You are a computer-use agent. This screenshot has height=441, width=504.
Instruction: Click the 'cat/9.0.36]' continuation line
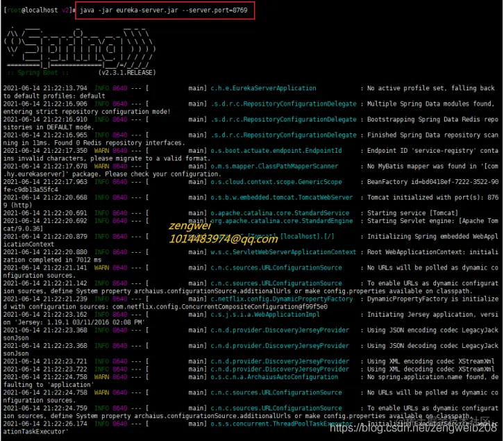tap(23, 228)
